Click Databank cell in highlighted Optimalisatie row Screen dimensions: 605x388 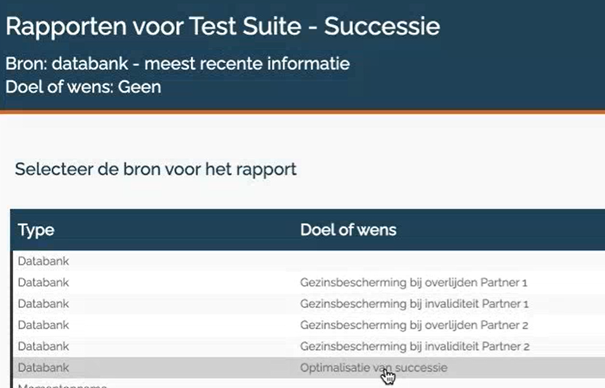[x=43, y=368]
